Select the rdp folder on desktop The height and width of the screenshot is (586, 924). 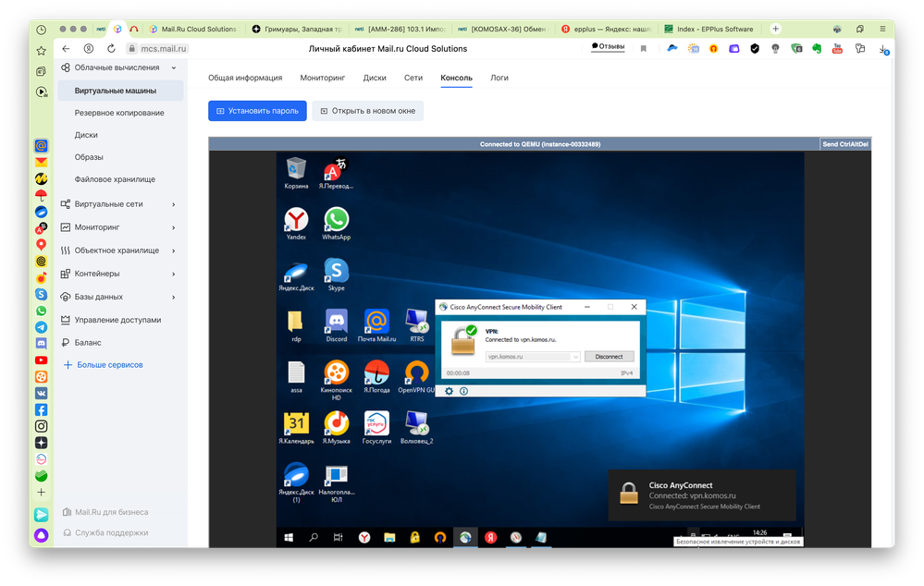coord(296,325)
